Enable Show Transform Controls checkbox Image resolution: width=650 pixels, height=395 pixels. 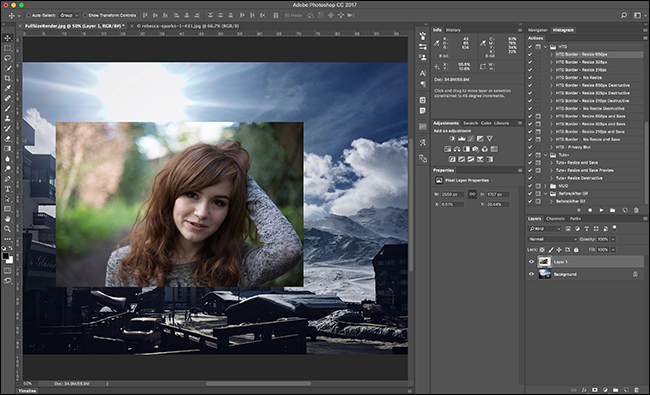point(85,15)
